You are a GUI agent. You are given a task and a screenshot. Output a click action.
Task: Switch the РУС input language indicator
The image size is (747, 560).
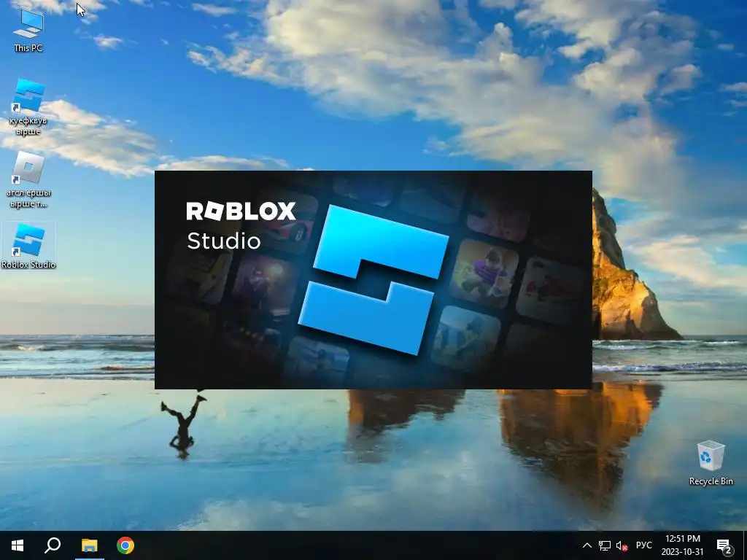643,545
